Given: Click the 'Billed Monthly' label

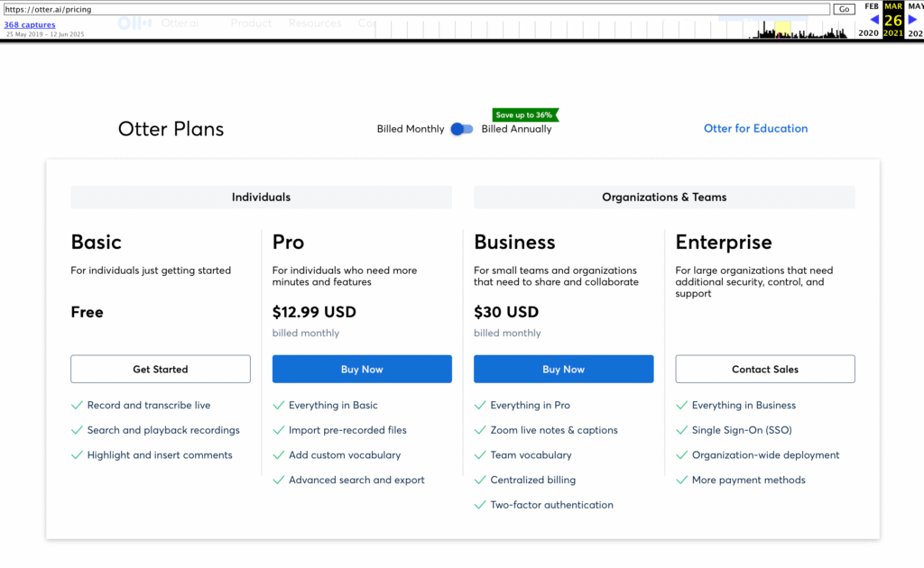Looking at the screenshot, I should pos(411,129).
